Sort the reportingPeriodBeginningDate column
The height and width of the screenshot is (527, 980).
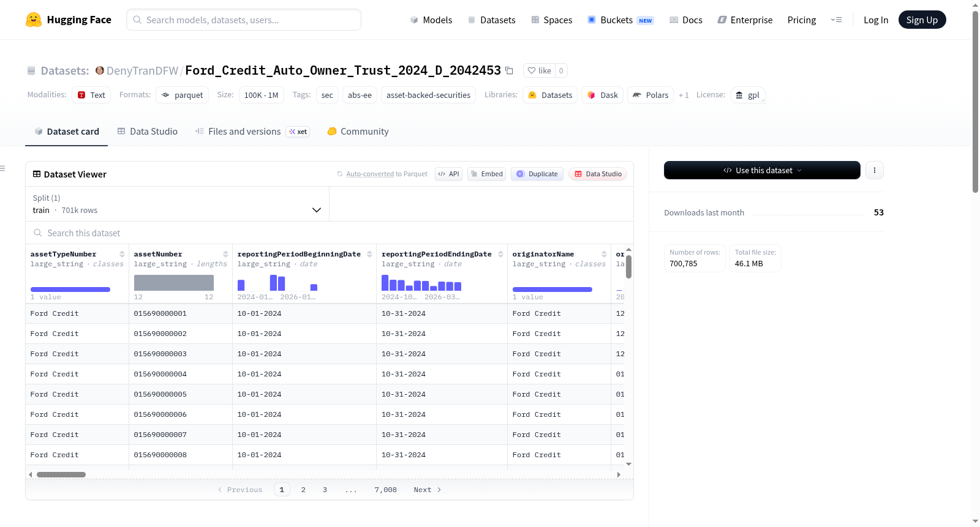(x=369, y=254)
